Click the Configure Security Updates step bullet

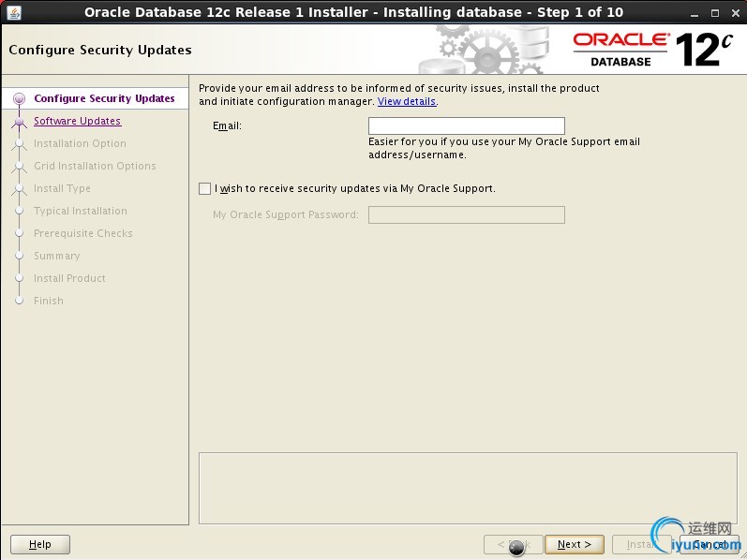tap(19, 98)
